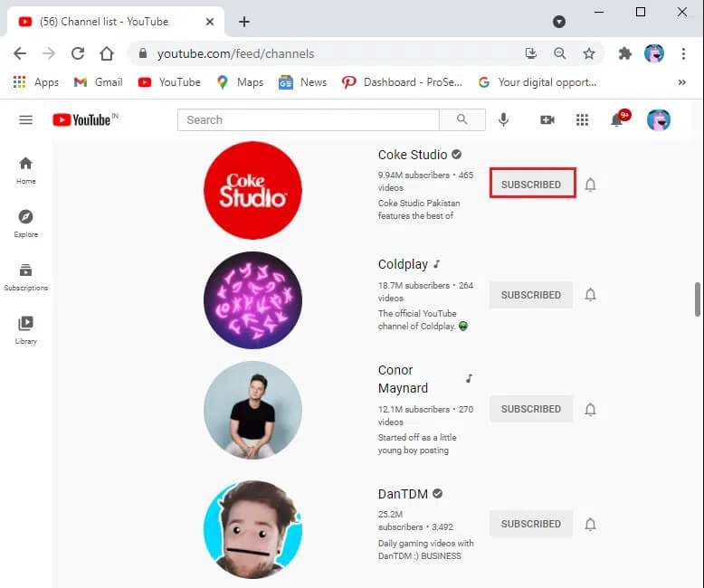Open the Create video camera icon
Image resolution: width=704 pixels, height=588 pixels.
pyautogui.click(x=547, y=119)
